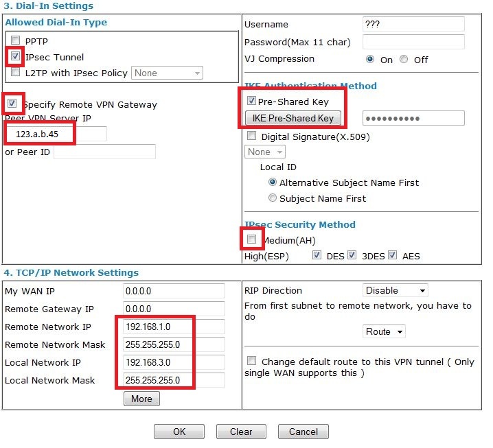Click the Cancel button
Screen dimensions: 493x448
303,432
